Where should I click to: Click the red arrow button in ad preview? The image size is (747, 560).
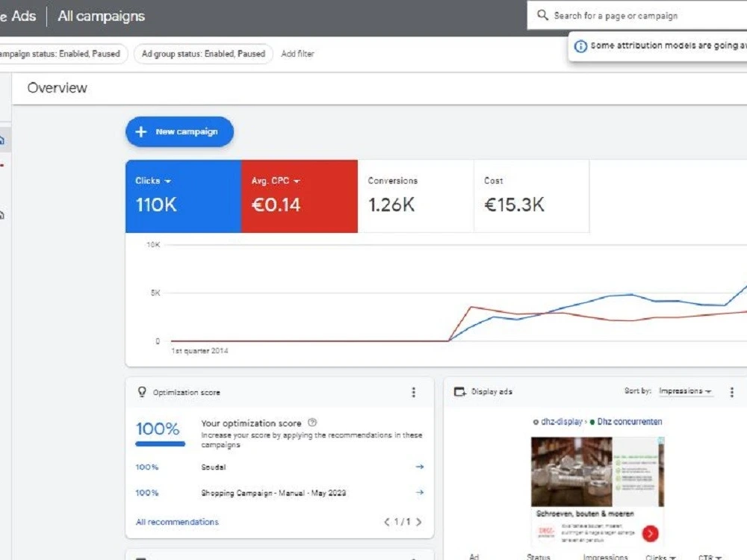pyautogui.click(x=651, y=534)
